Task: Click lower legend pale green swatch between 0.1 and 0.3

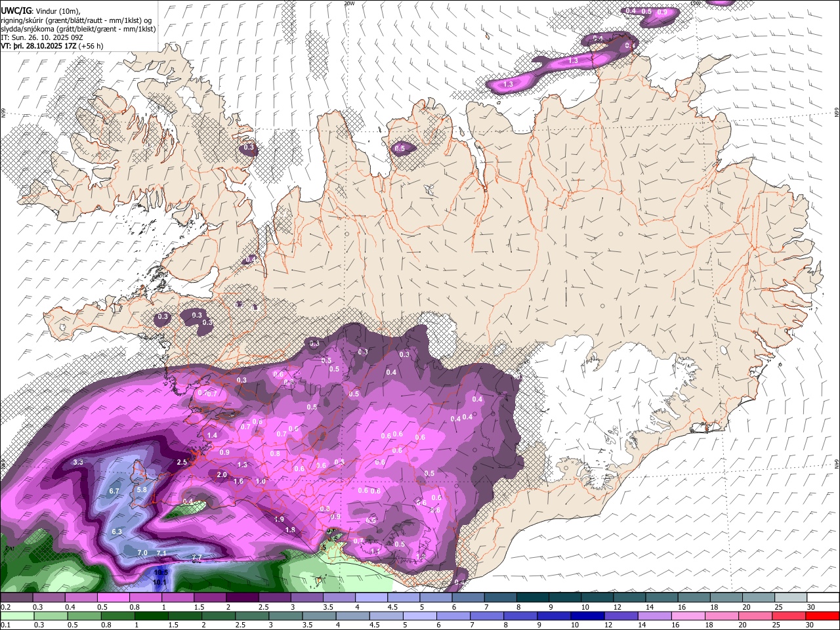Action: click(x=18, y=616)
